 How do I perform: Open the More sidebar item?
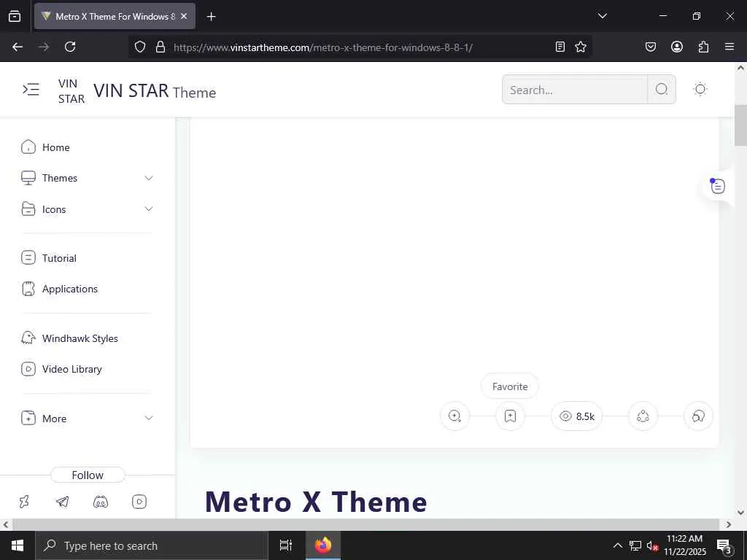(54, 419)
